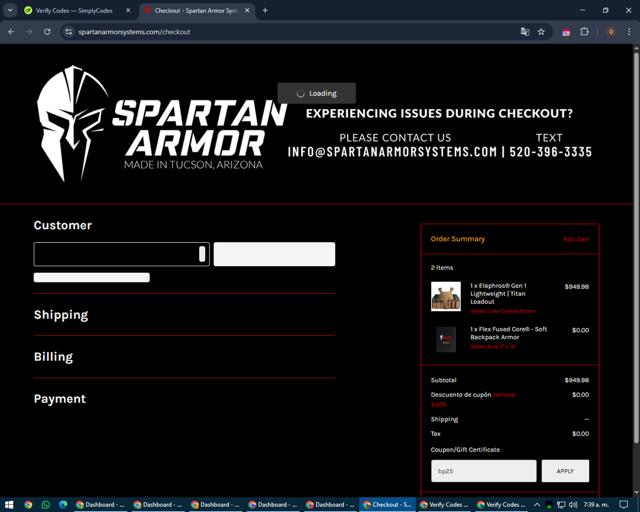Screen dimensions: 640x512
Task: Select the Payment section heading
Action: pyautogui.click(x=60, y=399)
